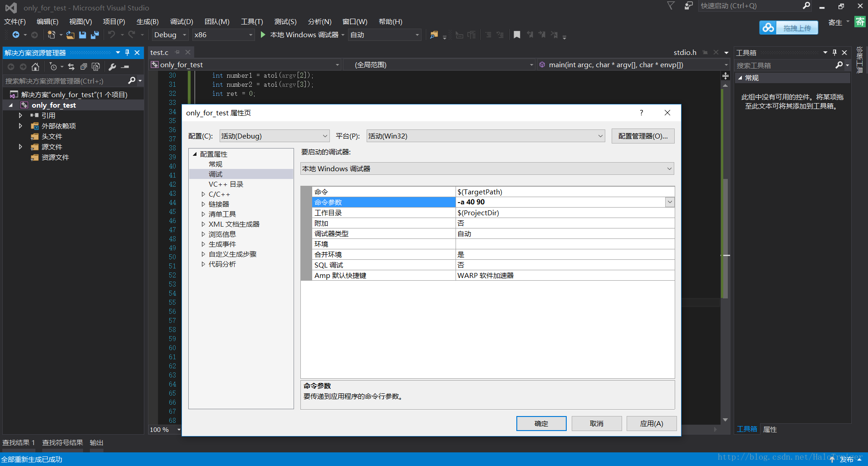Open the 100 % zoom level dropdown

coord(179,430)
